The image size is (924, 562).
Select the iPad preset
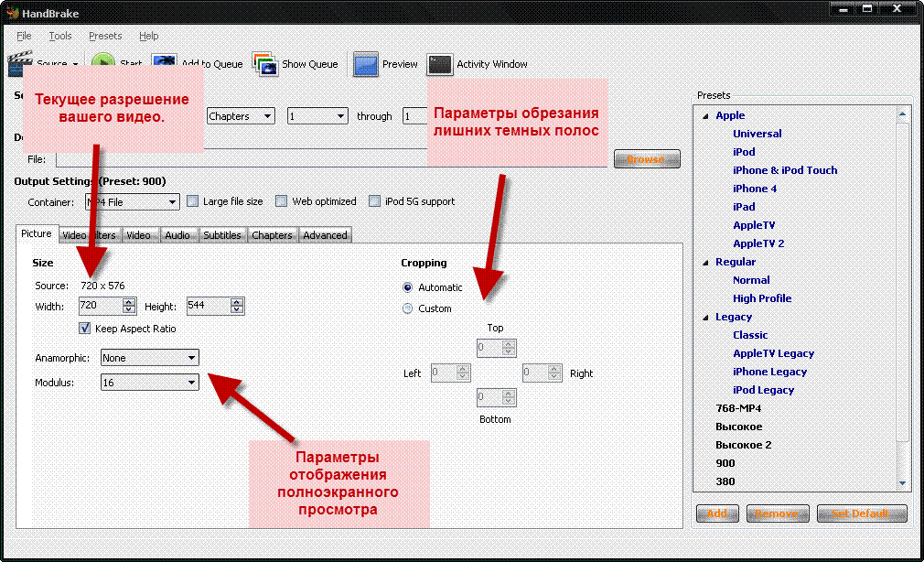(744, 207)
